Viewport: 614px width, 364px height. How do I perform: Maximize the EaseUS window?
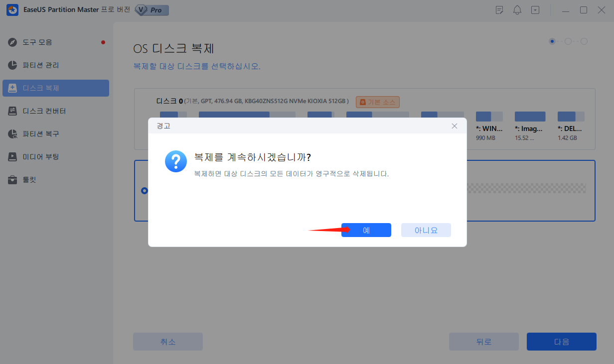(584, 10)
